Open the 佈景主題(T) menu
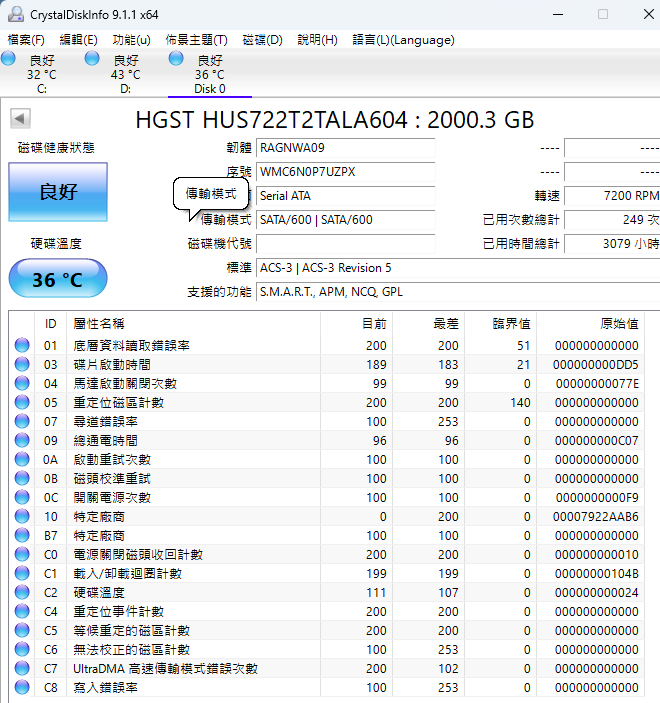Screen dimensions: 660x703 pos(196,40)
